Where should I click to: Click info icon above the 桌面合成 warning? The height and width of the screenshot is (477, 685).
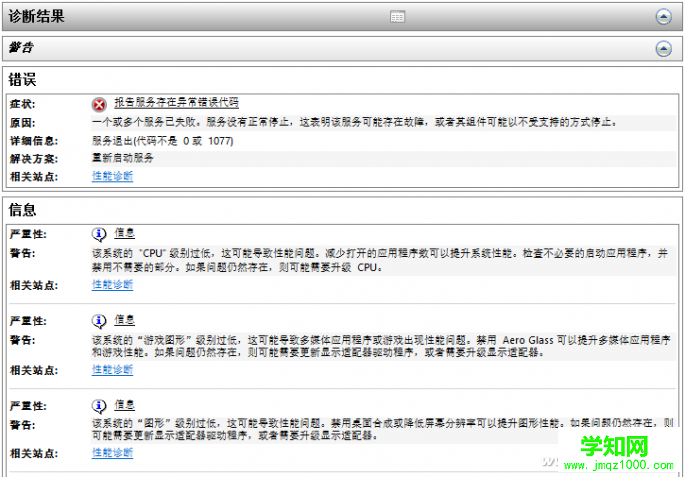[x=99, y=405]
